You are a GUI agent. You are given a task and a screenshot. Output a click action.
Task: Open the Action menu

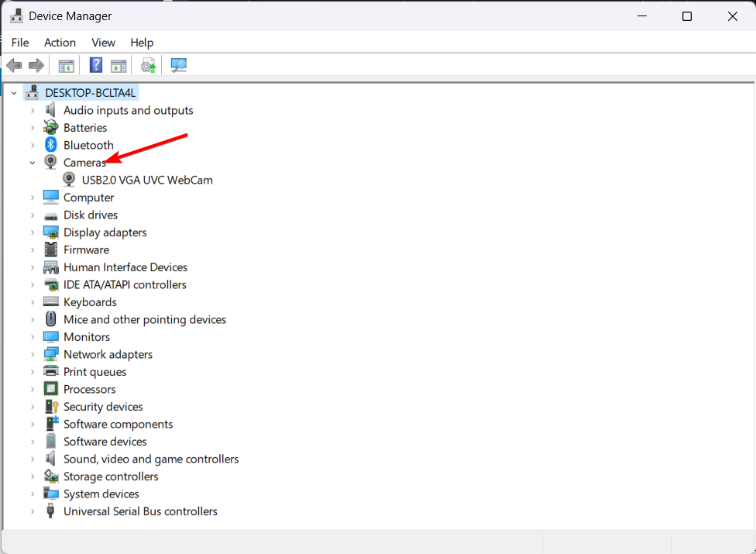click(x=60, y=43)
